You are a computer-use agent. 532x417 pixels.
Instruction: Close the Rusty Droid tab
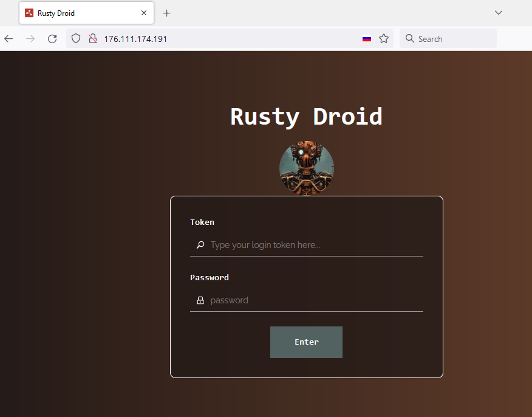144,13
